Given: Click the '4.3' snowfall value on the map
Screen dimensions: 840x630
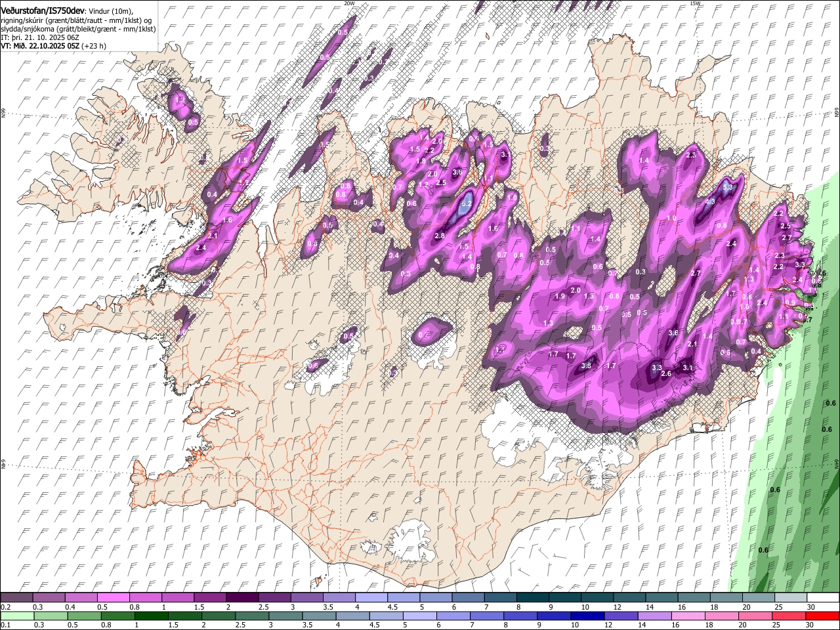Looking at the screenshot, I should (710, 201).
